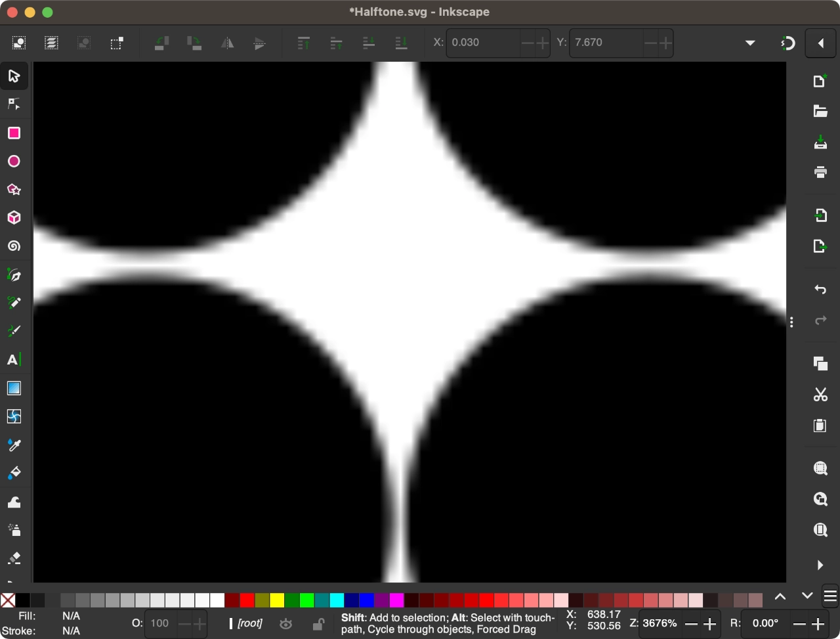Screen dimensions: 840x639
Task: Save the document
Action: coord(820,142)
